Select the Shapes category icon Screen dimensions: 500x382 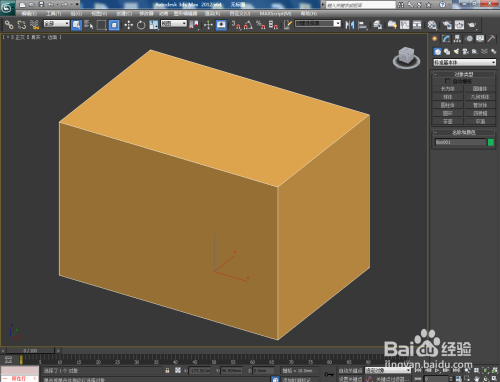pos(447,51)
